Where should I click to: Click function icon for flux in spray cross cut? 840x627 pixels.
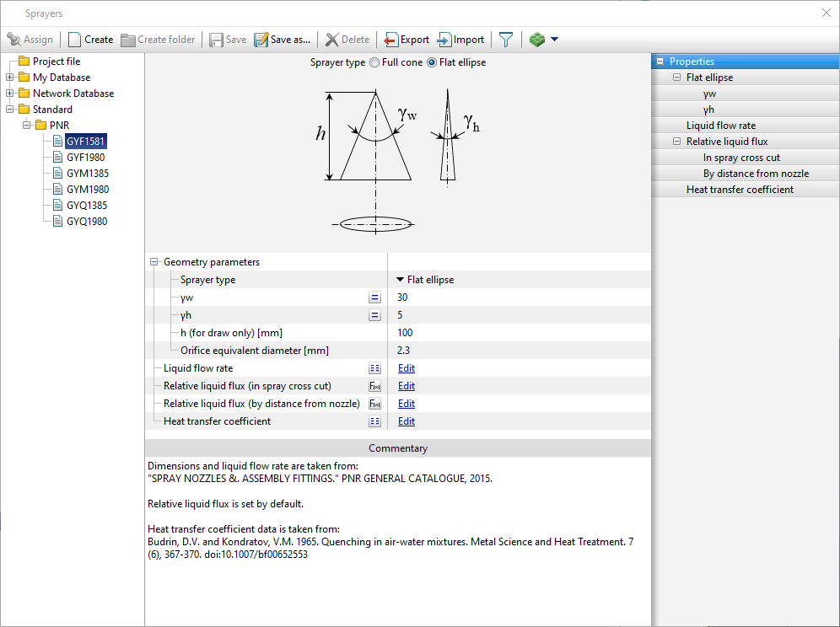374,386
